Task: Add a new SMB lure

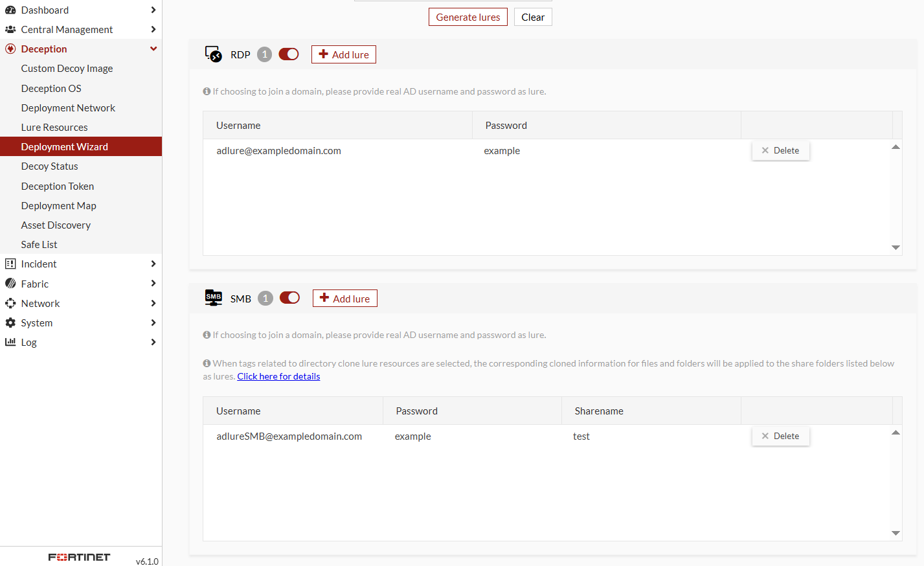Action: [x=344, y=299]
